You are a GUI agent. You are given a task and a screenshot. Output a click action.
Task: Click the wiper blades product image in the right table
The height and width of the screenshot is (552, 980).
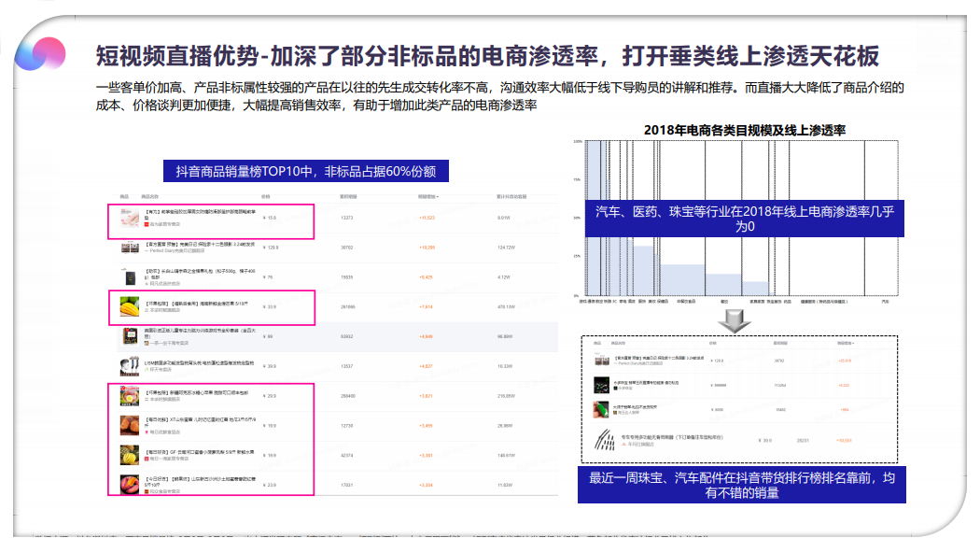[x=605, y=440]
